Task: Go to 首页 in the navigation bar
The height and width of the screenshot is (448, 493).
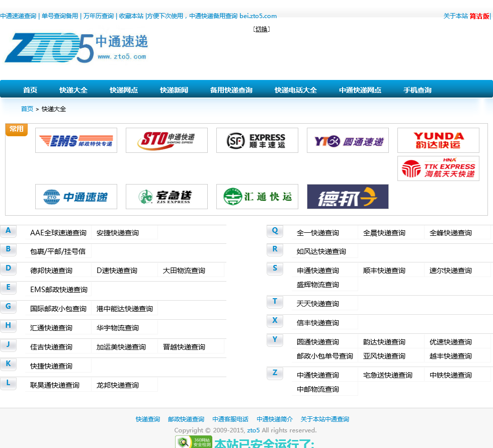Action: pyautogui.click(x=30, y=90)
